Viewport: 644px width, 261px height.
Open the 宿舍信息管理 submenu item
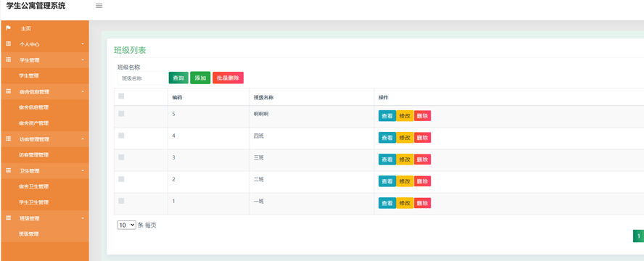pos(33,107)
